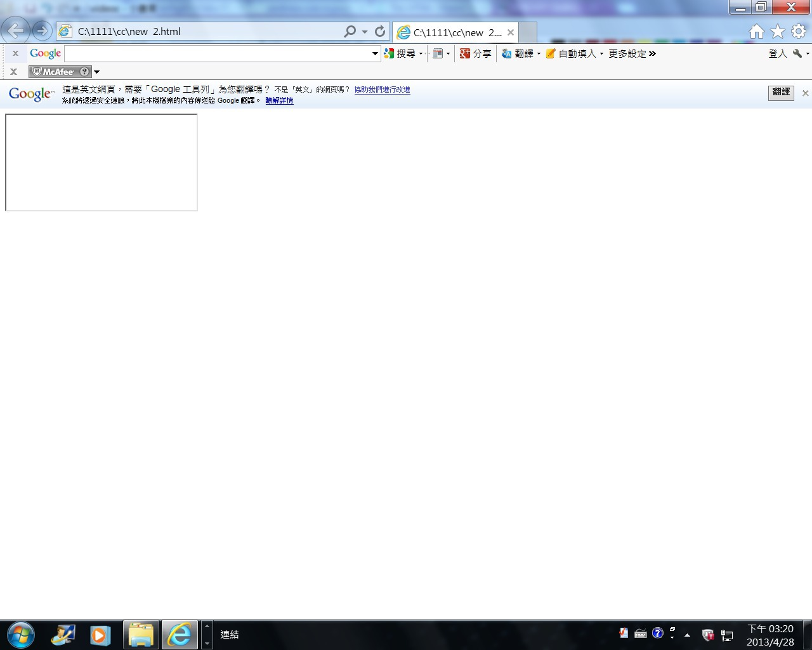
Task: Open the network connection tray icon
Action: [x=727, y=635]
